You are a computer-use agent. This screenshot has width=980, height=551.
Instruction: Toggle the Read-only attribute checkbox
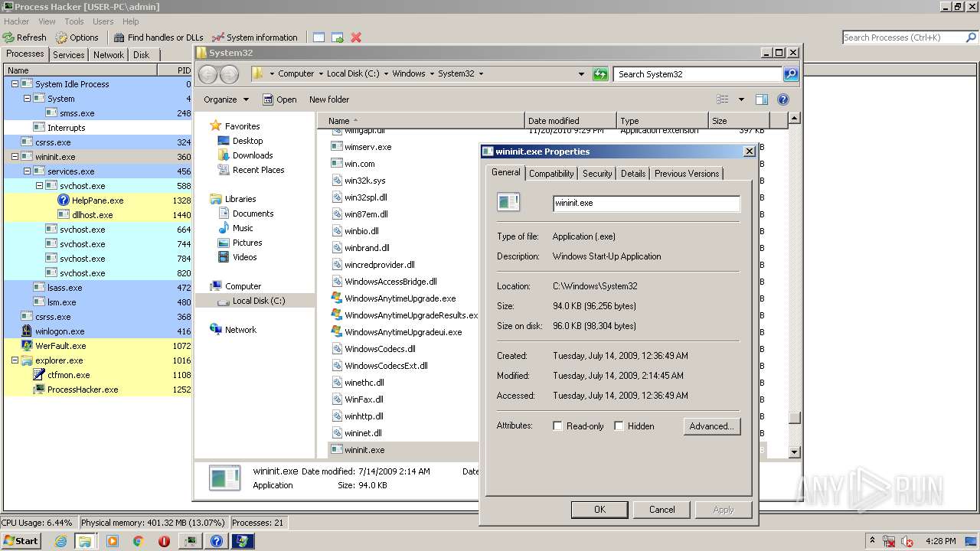click(557, 426)
